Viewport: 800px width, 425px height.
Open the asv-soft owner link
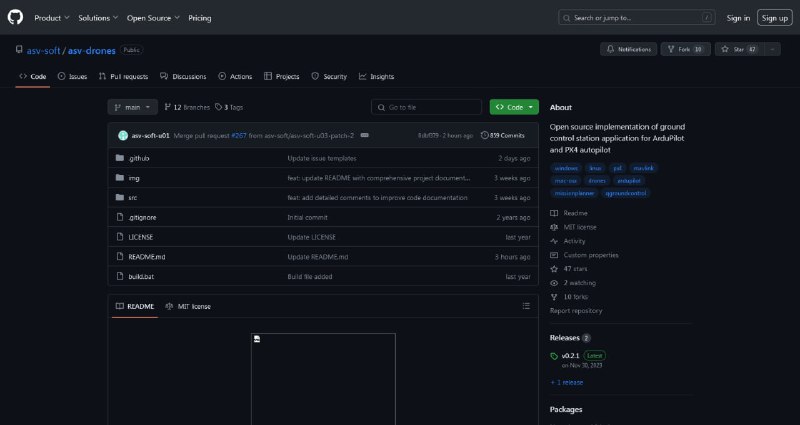43,51
